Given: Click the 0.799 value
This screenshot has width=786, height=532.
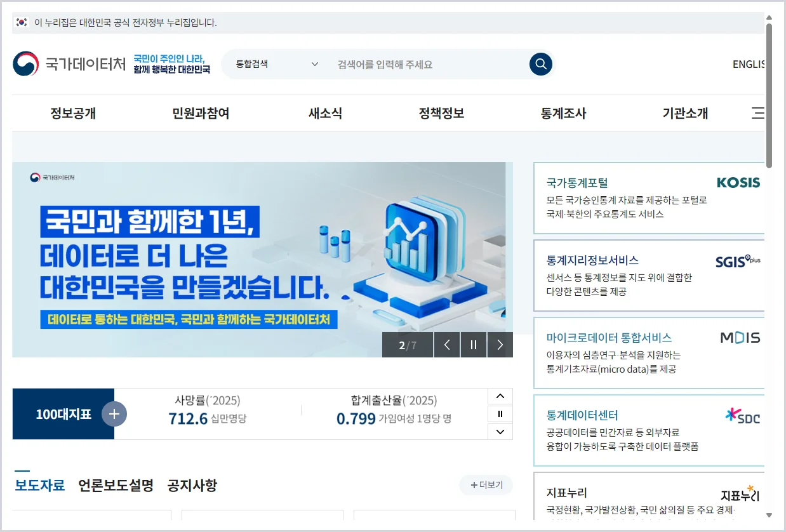Looking at the screenshot, I should click(356, 419).
